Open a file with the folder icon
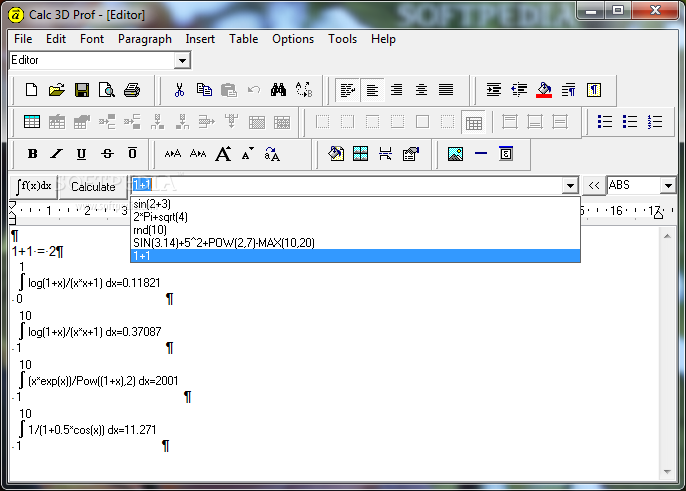The width and height of the screenshot is (686, 491). click(x=56, y=90)
